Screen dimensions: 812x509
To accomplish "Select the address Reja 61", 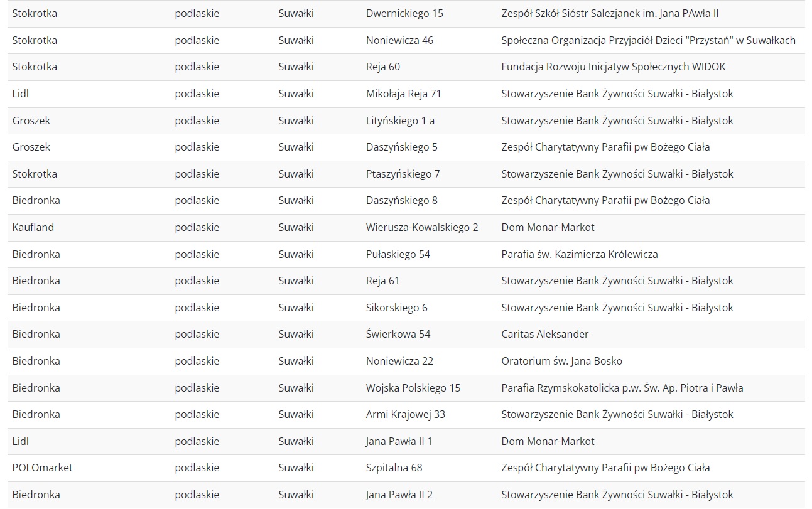I will pyautogui.click(x=382, y=281).
